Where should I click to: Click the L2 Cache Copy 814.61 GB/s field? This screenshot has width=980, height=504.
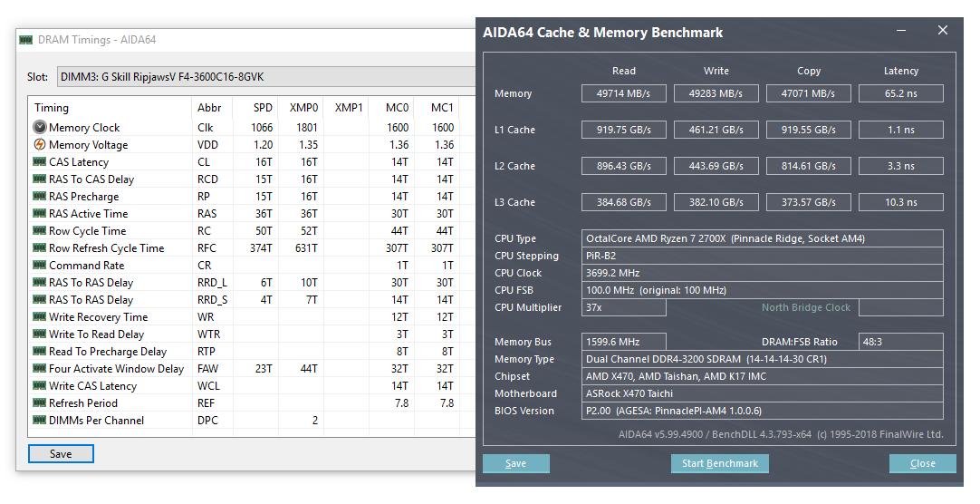click(809, 166)
